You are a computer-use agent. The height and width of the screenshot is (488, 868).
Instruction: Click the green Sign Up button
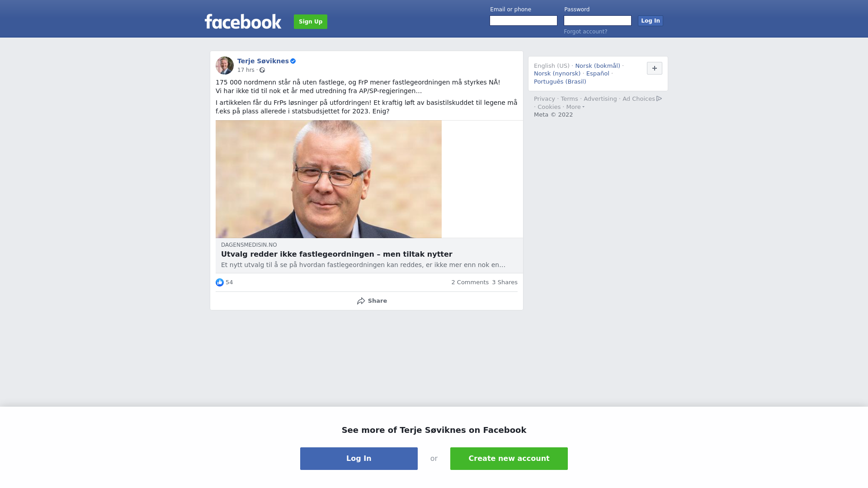coord(311,22)
